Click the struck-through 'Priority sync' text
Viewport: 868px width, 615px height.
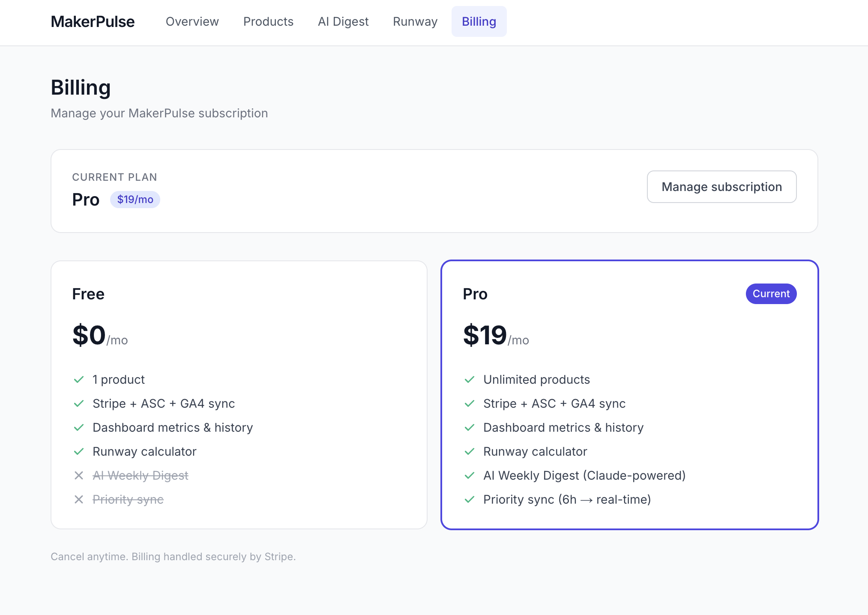click(128, 500)
